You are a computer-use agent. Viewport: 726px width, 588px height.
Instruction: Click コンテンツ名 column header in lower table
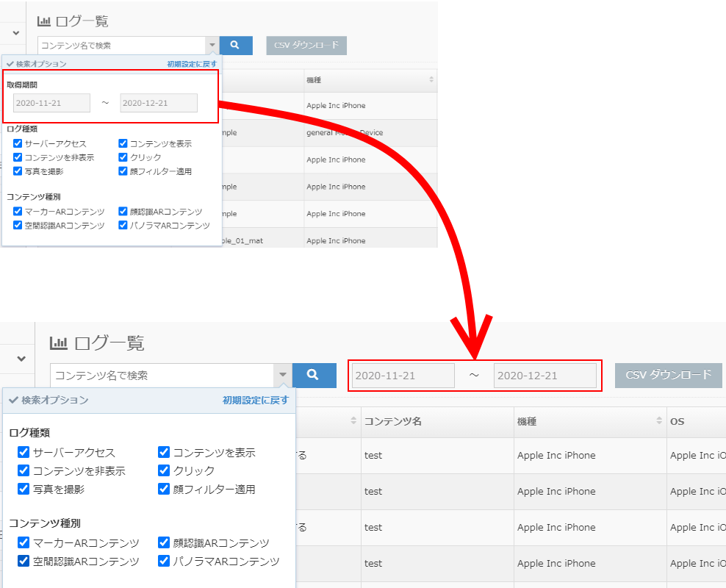tap(437, 421)
